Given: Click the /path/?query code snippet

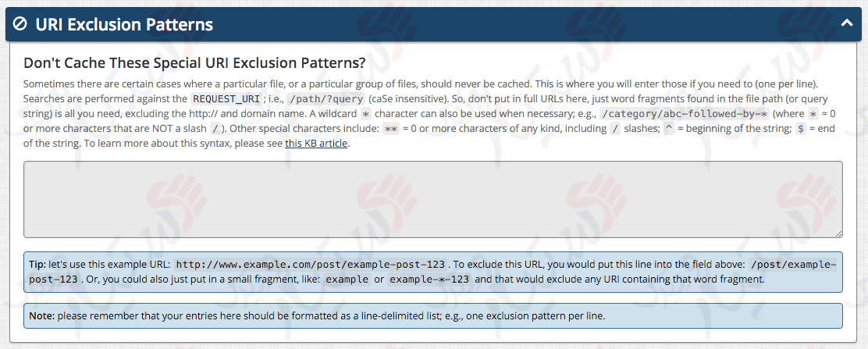Looking at the screenshot, I should 326,99.
